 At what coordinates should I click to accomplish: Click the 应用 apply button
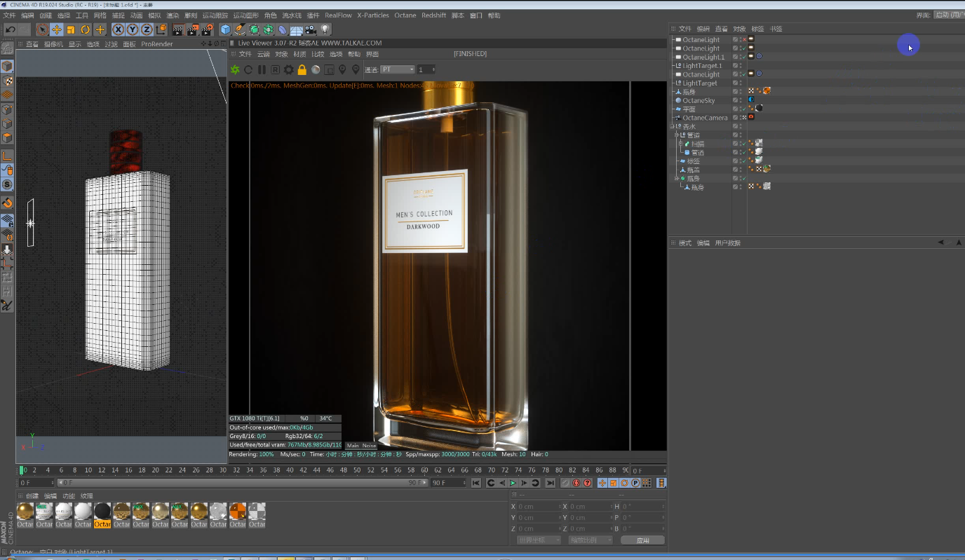pyautogui.click(x=642, y=540)
